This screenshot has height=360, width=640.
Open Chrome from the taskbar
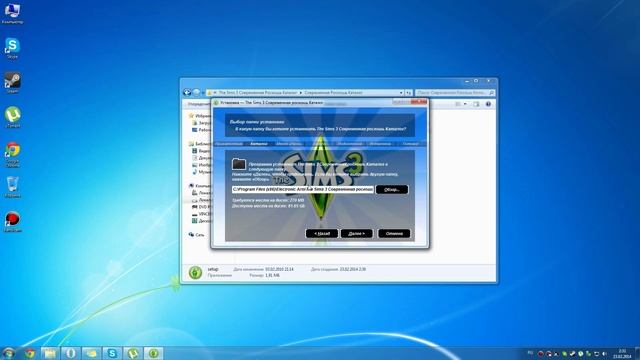pyautogui.click(x=29, y=353)
